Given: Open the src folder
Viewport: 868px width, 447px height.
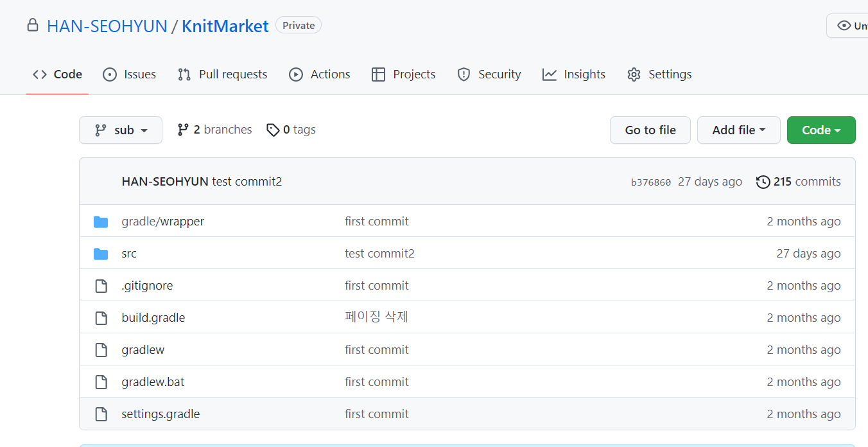Looking at the screenshot, I should click(x=129, y=254).
